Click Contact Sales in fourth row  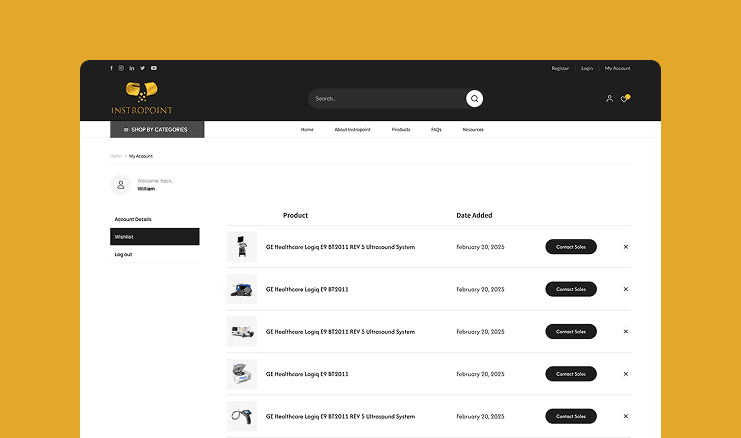coord(571,374)
